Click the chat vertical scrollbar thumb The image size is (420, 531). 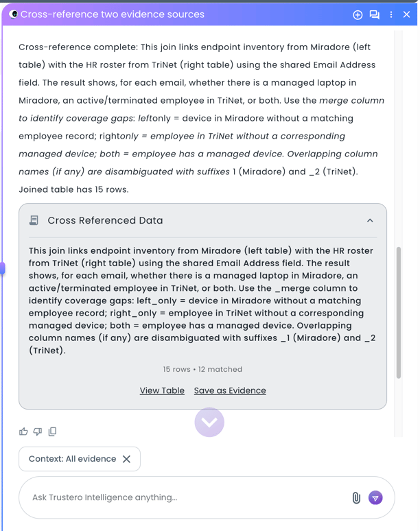tap(399, 312)
